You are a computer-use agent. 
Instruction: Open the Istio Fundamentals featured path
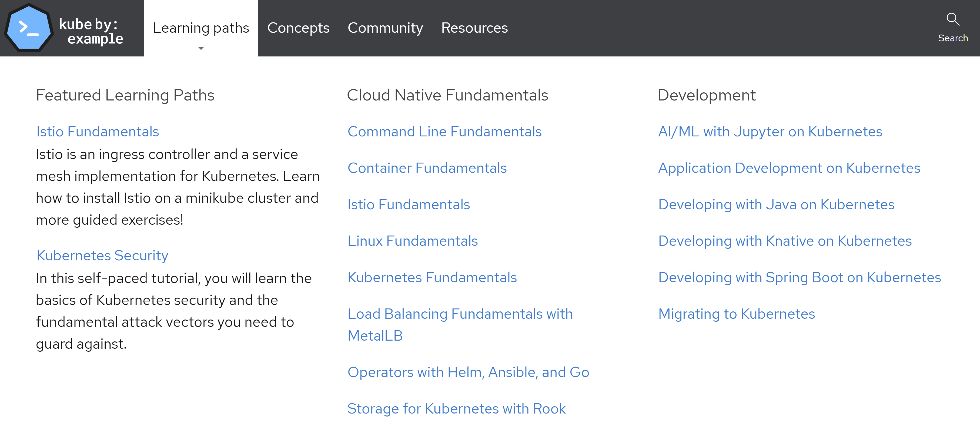[x=97, y=131]
